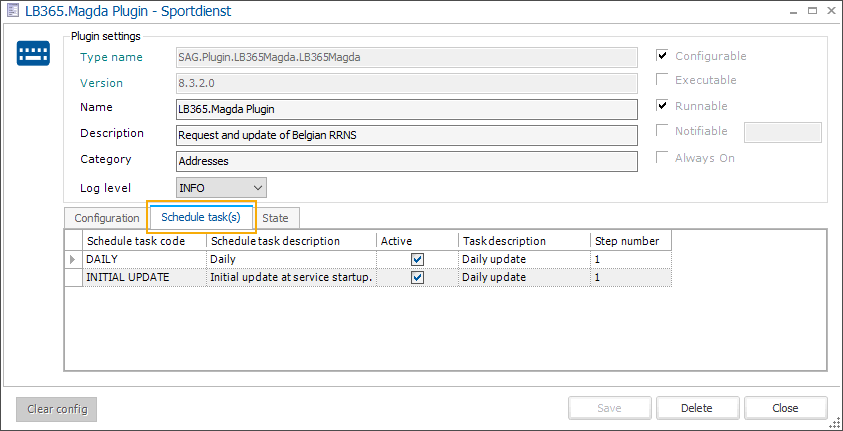Screen dimensions: 843x431
Task: Enable the Executable checkbox
Action: [662, 80]
